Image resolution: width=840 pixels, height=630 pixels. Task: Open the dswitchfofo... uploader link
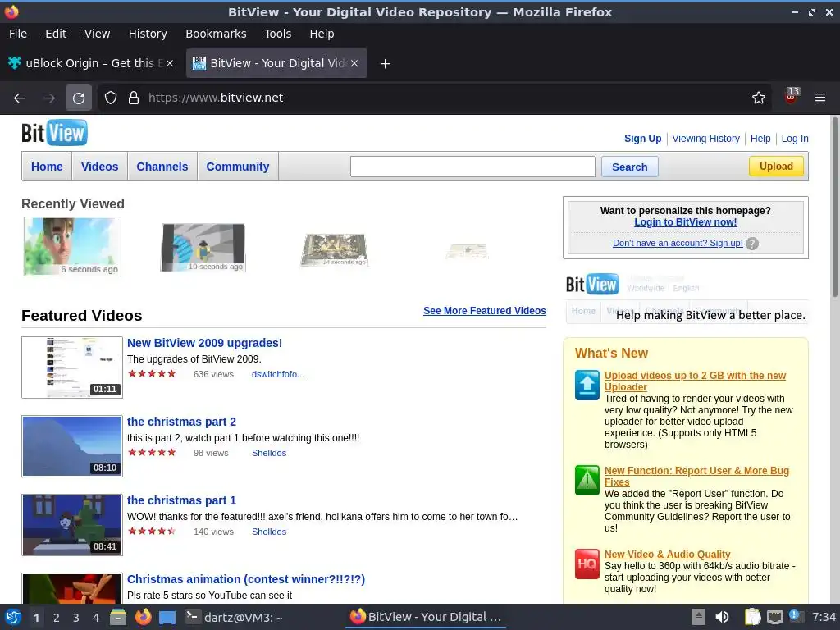click(x=277, y=374)
